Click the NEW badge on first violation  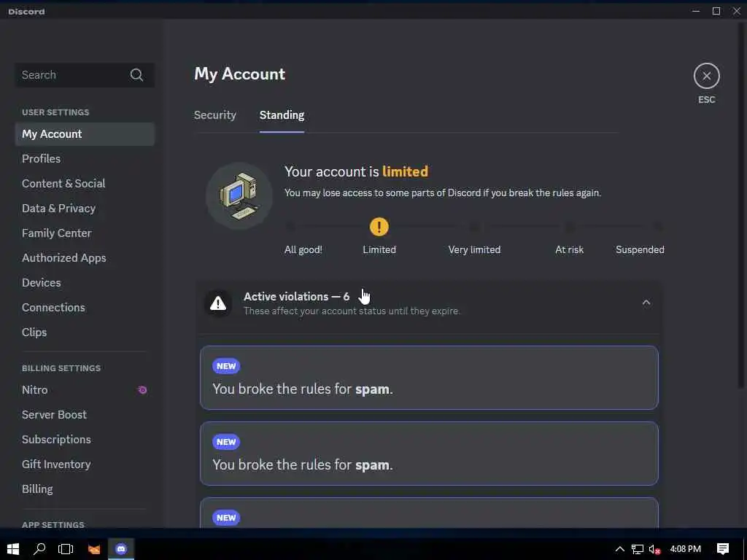pyautogui.click(x=226, y=366)
